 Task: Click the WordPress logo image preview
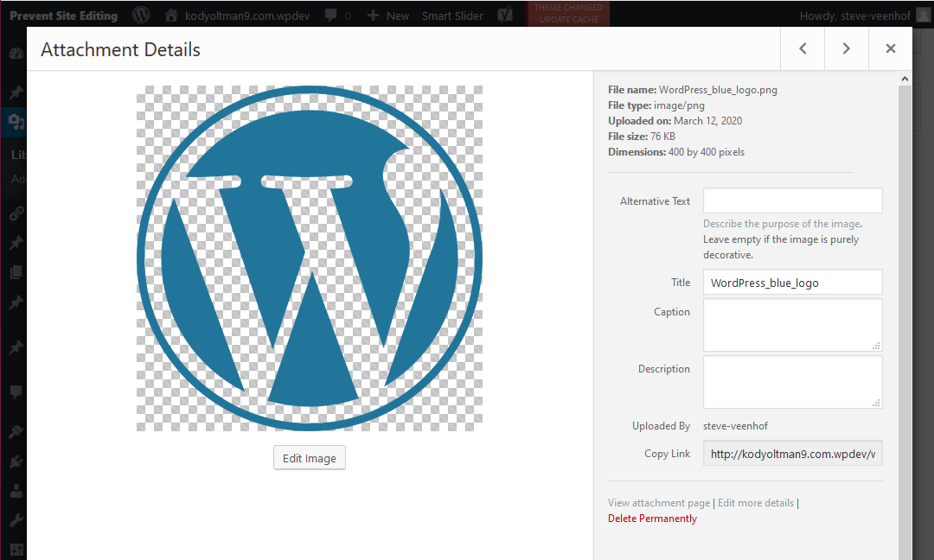point(309,258)
